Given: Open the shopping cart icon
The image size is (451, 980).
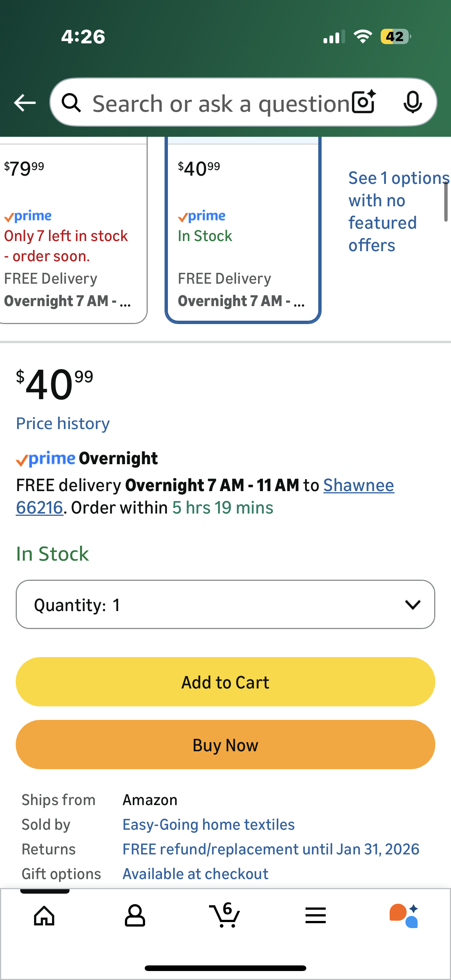Looking at the screenshot, I should click(x=224, y=915).
